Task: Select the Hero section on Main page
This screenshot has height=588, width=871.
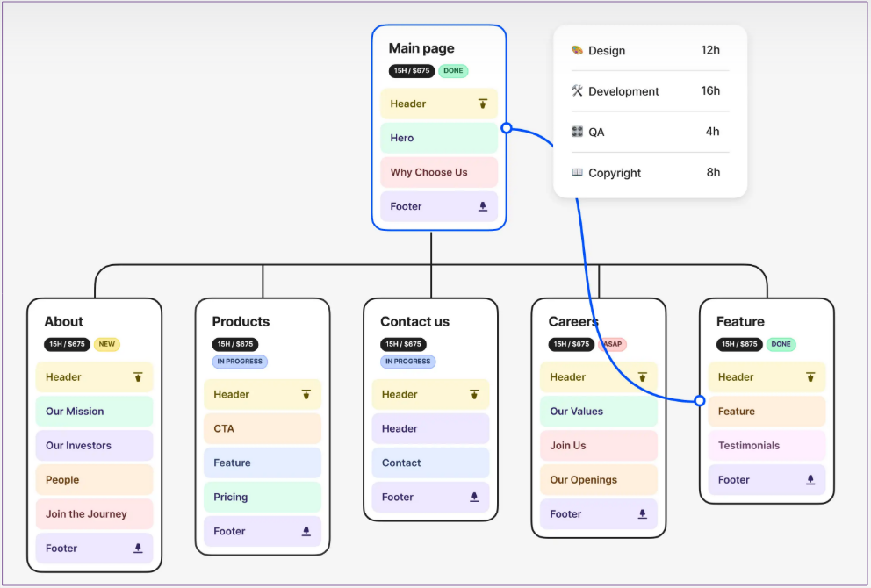Action: pyautogui.click(x=438, y=138)
